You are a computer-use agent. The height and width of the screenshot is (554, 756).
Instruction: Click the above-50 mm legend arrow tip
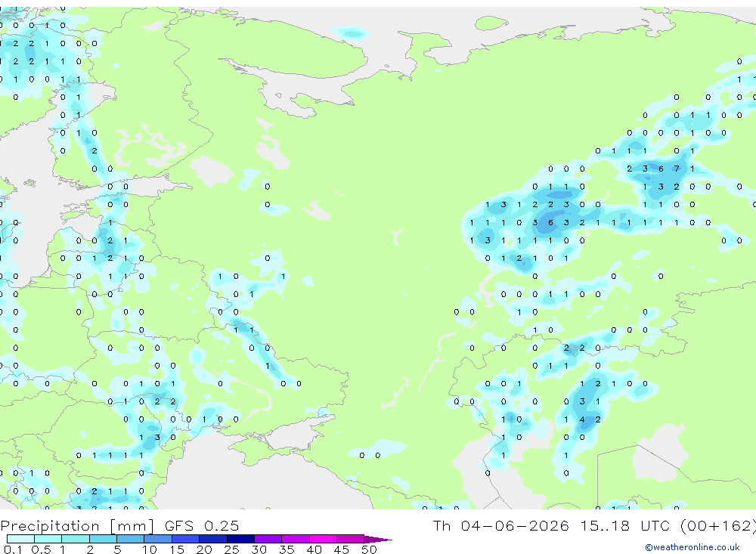click(379, 540)
